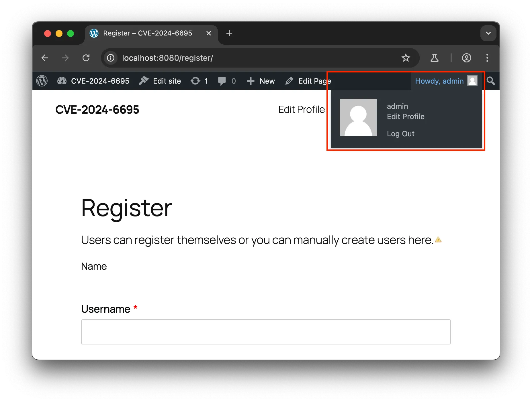Open a new browser tab
Screen dimensions: 532x402
tap(229, 33)
